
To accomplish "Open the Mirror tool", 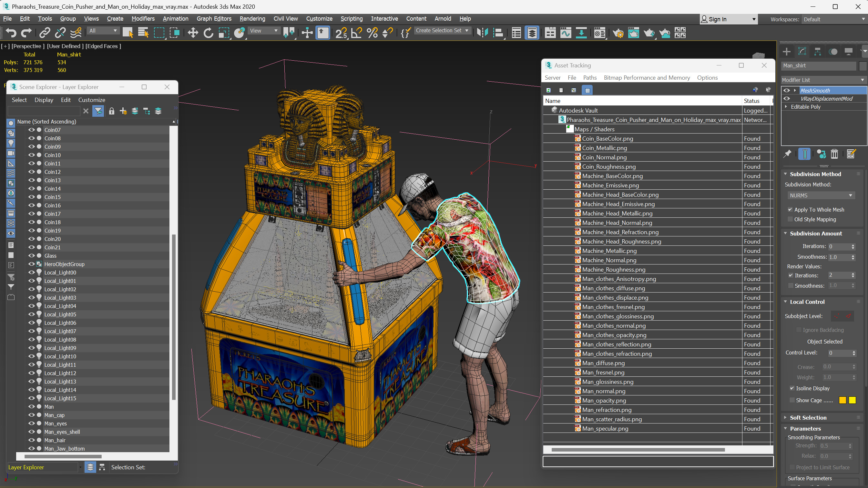I will tap(483, 33).
